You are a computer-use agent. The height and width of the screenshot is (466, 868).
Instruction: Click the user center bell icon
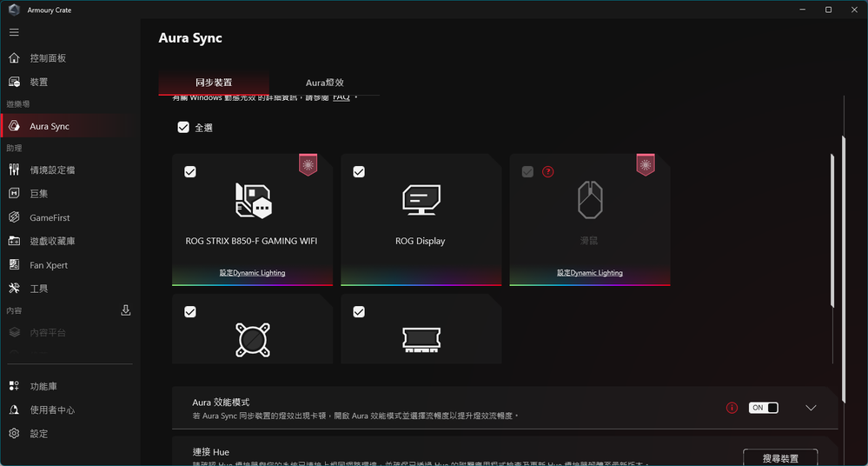coord(15,410)
